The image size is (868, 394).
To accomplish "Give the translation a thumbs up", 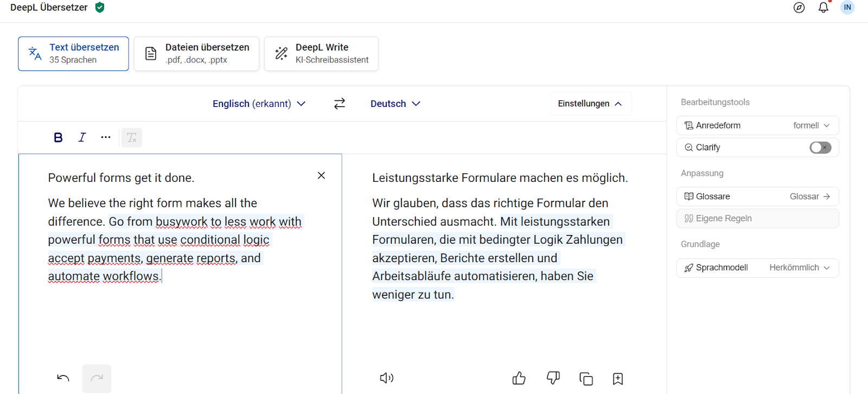I will (x=519, y=378).
